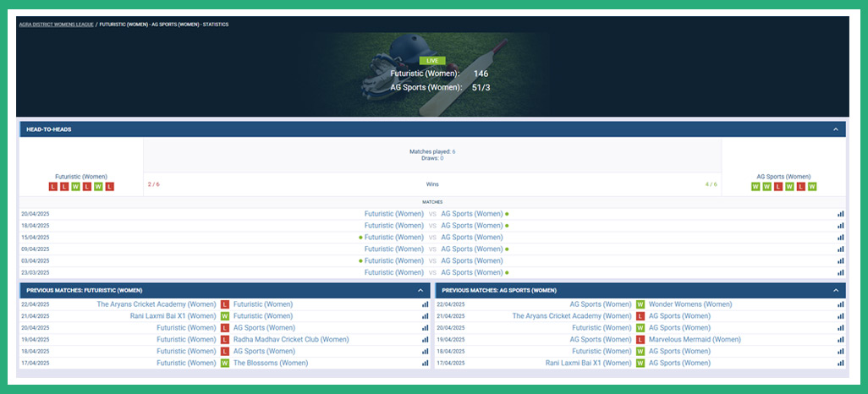Image resolution: width=868 pixels, height=394 pixels.
Task: Open The Aryans Cricket Academy in Futuristic panel
Action: [157, 304]
